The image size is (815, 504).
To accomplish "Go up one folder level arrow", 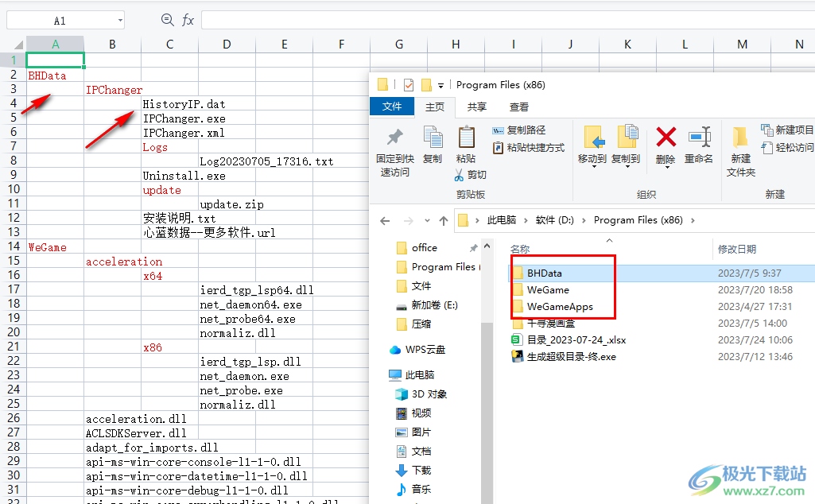I will pyautogui.click(x=444, y=221).
